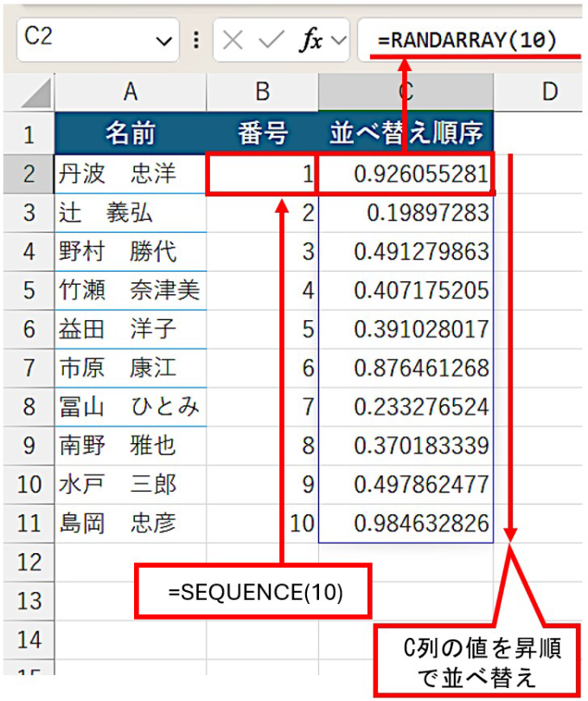Click value 0.19897283
588x701 pixels.
(406, 213)
